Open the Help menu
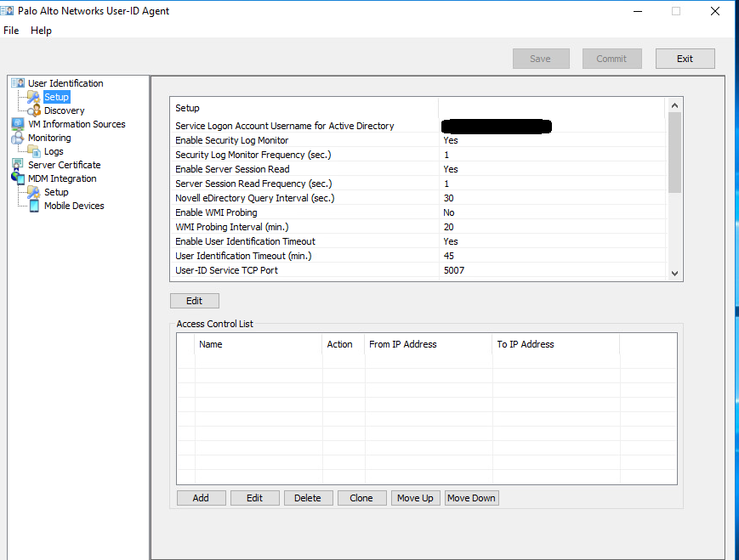 (41, 31)
